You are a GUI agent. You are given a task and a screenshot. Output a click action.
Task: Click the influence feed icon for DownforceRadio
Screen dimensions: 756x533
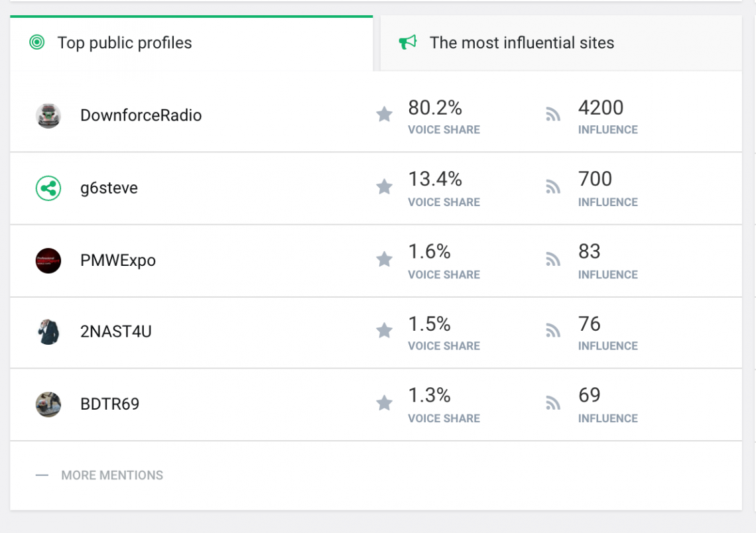(x=553, y=115)
